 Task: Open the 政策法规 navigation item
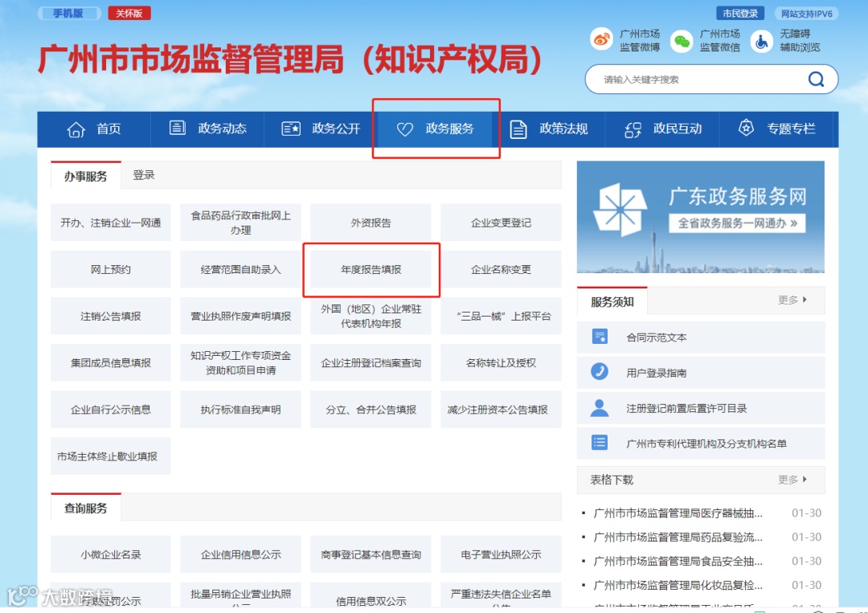tap(549, 129)
